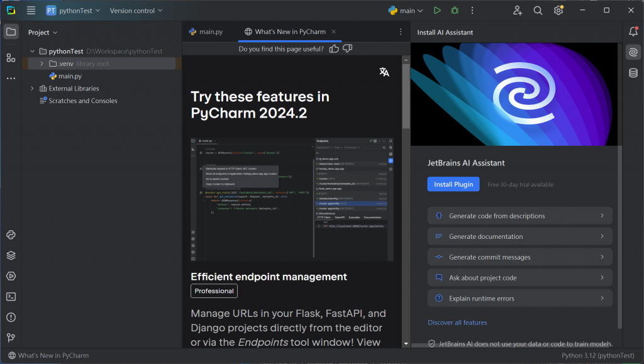This screenshot has height=364, width=644.
Task: Show more tool windows ellipsis
Action: click(x=11, y=78)
